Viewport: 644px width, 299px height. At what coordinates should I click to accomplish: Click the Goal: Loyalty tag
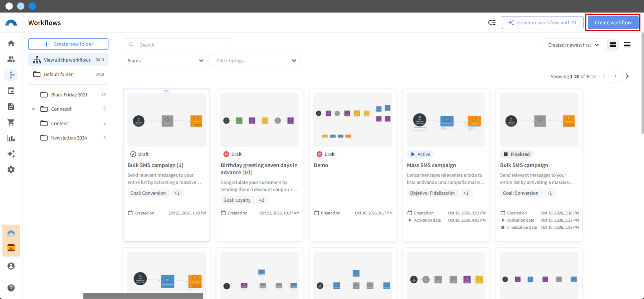[x=237, y=200]
